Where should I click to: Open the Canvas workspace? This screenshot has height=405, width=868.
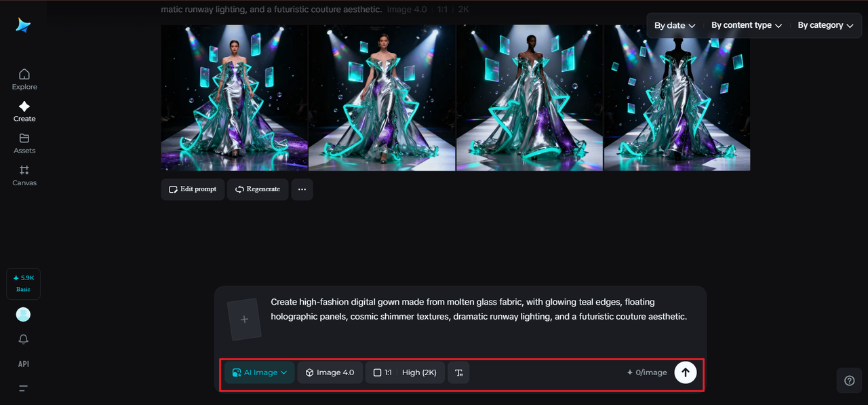24,175
